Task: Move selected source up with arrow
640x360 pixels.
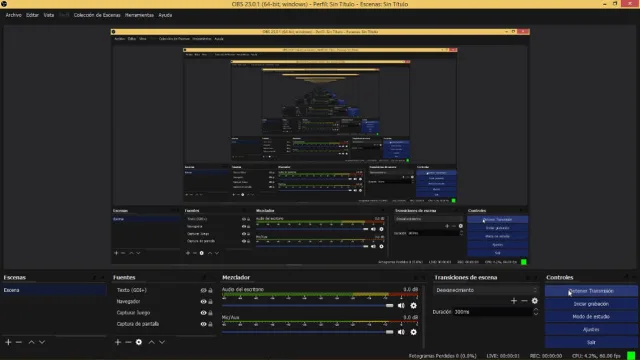Action: point(151,342)
